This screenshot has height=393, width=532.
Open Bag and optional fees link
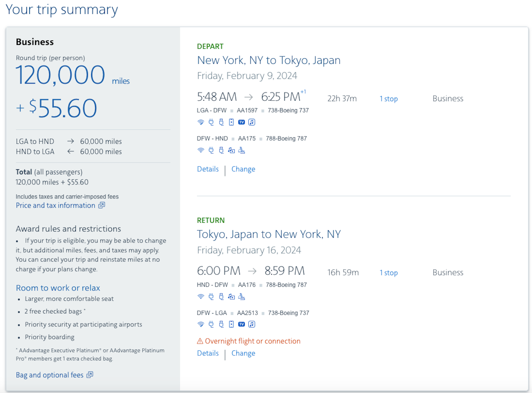coord(55,375)
